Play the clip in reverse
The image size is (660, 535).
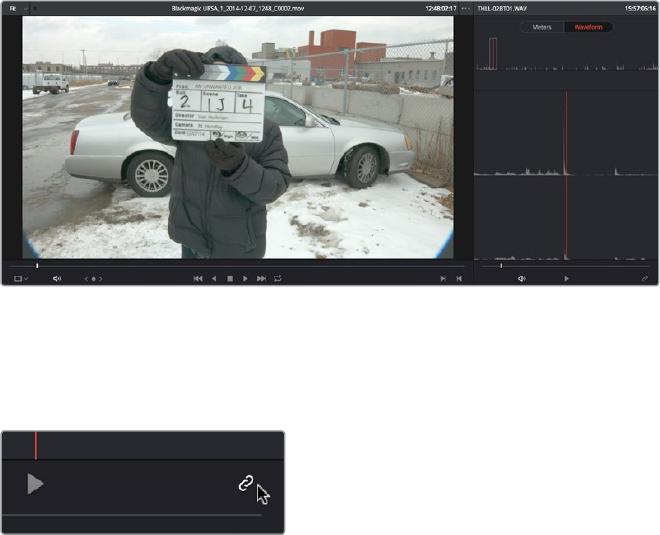click(x=214, y=279)
